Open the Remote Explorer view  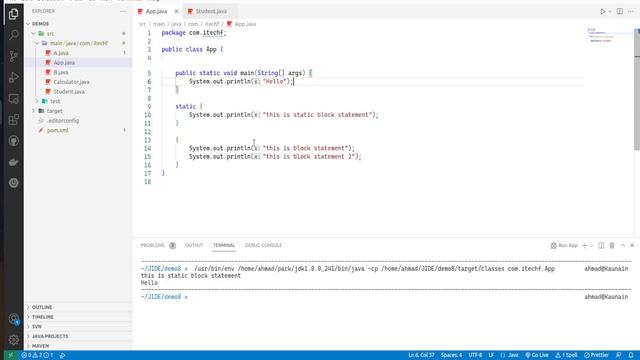coord(13,98)
